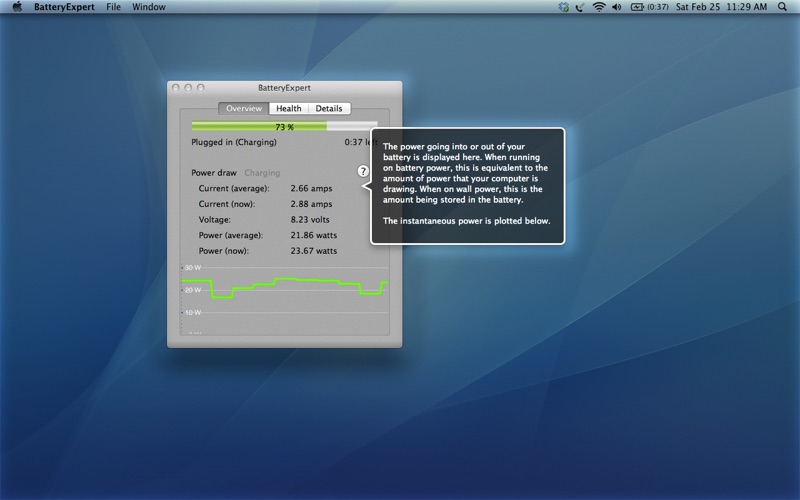Open the Window menu
Image resolution: width=800 pixels, height=500 pixels.
tap(148, 7)
